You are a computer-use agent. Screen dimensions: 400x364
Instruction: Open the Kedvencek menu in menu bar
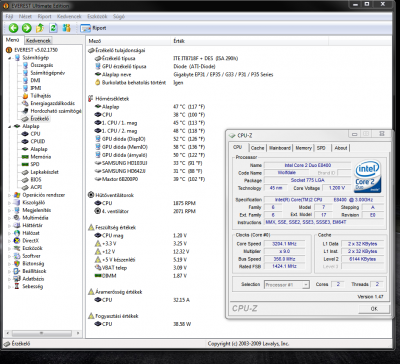69,16
